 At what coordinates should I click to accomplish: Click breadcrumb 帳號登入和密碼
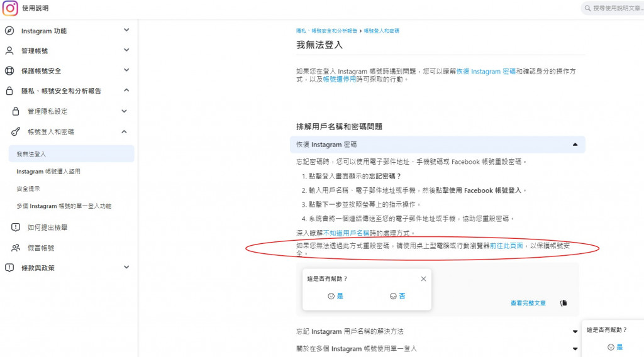(381, 31)
